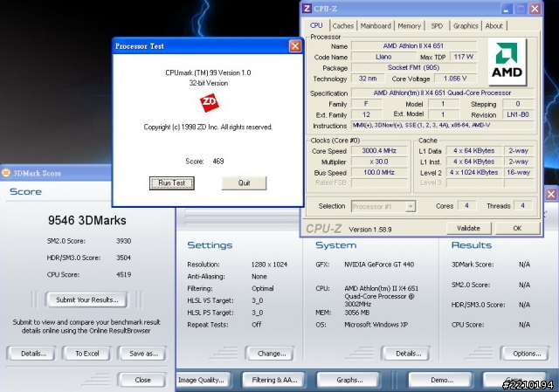Open Details in 3DMark Score window

(31, 354)
